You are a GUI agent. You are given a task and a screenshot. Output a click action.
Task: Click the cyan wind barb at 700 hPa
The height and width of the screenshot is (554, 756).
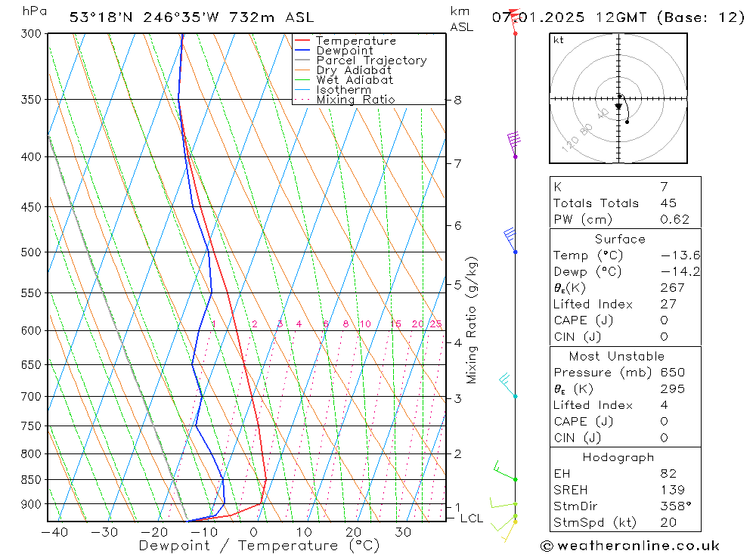coord(508,385)
